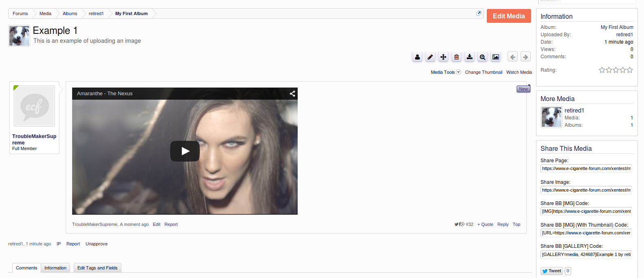Click the move media arrows icon
The image size is (644, 278).
pos(443,57)
